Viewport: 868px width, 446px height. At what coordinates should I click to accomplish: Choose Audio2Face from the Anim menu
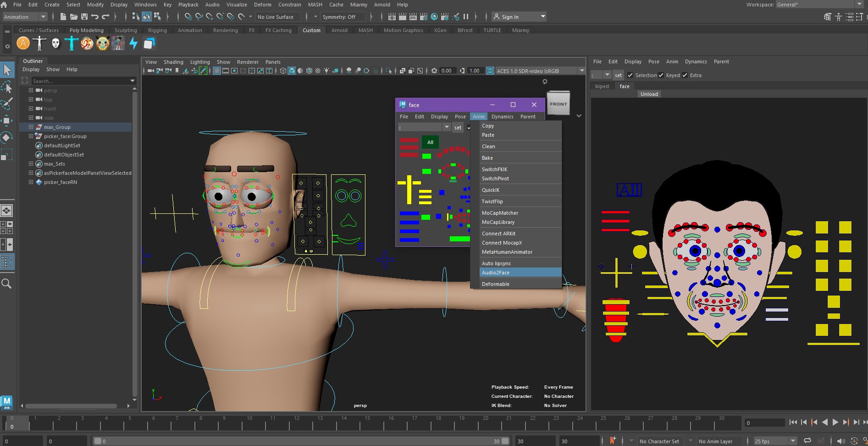coord(516,273)
